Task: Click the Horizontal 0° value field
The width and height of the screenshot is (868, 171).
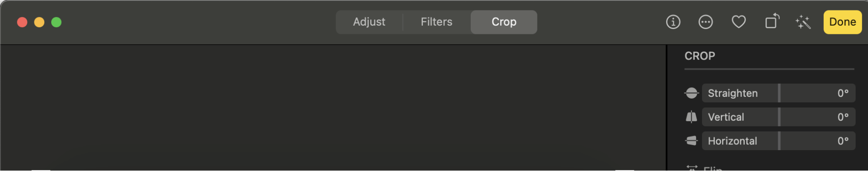Action: [x=843, y=141]
